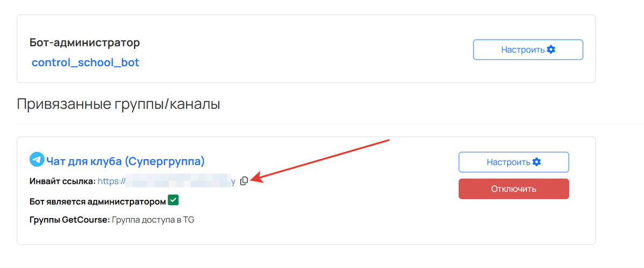Viewport: 644px width, 268px height.
Task: Click the word Отключить on the red button
Action: (514, 189)
